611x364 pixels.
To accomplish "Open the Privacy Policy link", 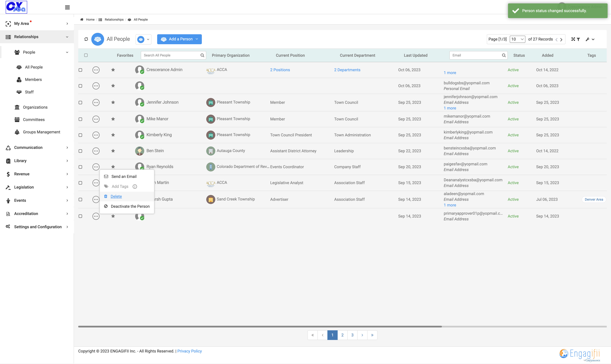I will click(189, 351).
